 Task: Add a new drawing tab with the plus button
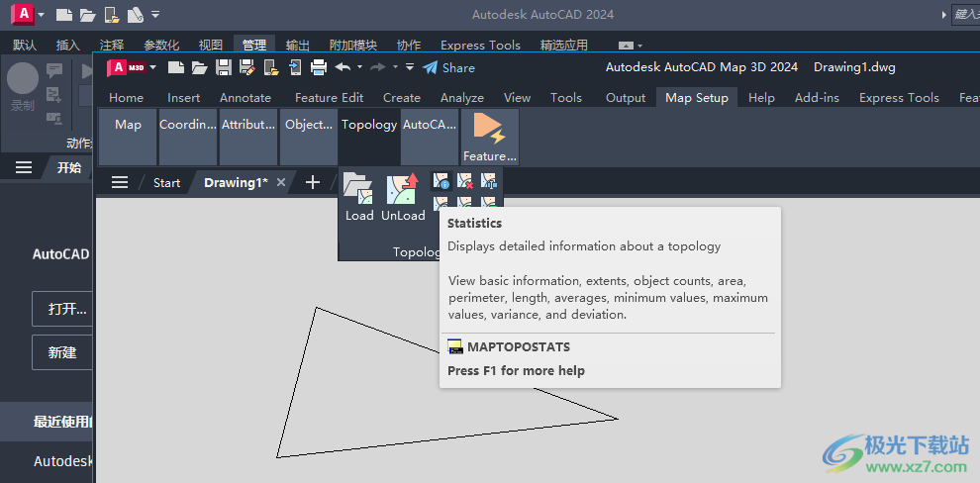tap(313, 182)
